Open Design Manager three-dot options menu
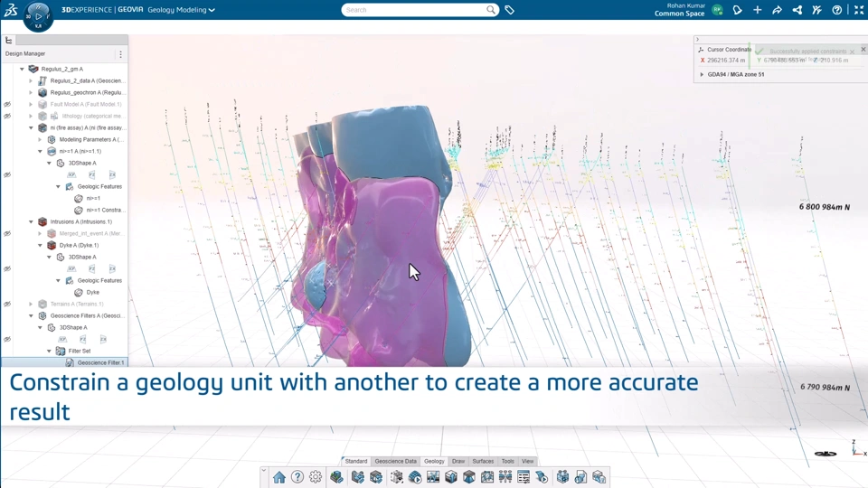Image resolution: width=868 pixels, height=488 pixels. 120,54
